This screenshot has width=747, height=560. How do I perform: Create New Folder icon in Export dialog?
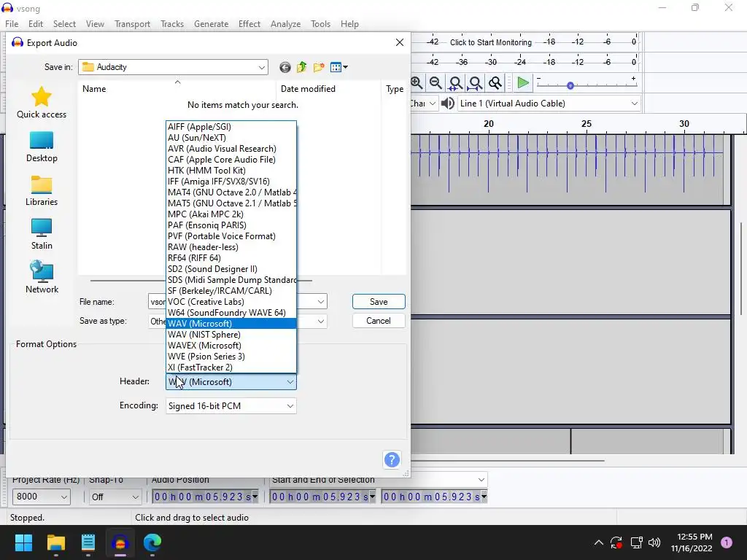click(x=319, y=67)
